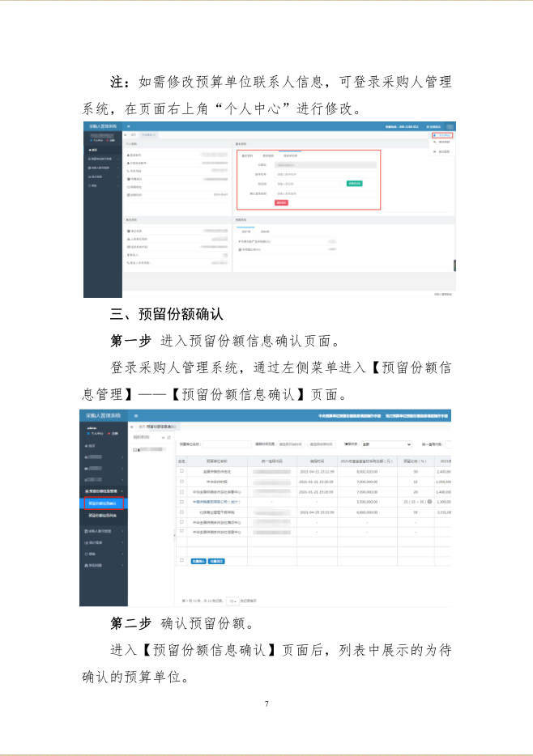Click 个人中心 in the top-right dropdown
The width and height of the screenshot is (533, 756).
click(x=442, y=135)
